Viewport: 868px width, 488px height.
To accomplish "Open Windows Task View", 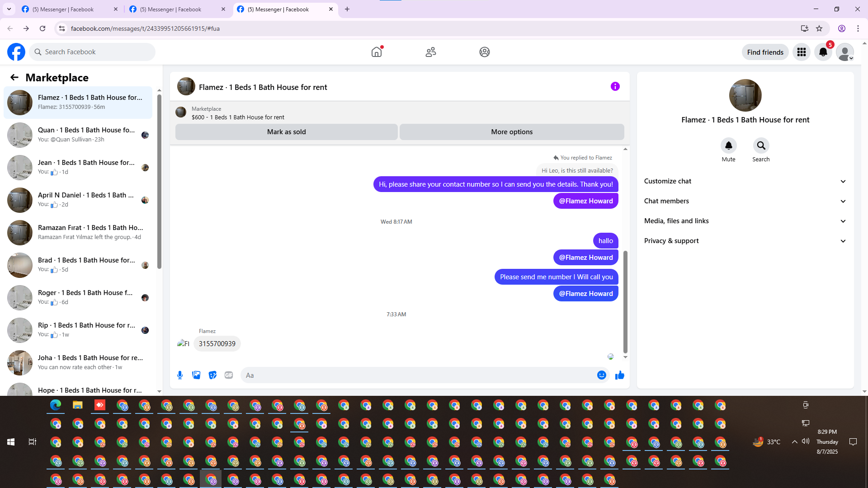I will 33,442.
